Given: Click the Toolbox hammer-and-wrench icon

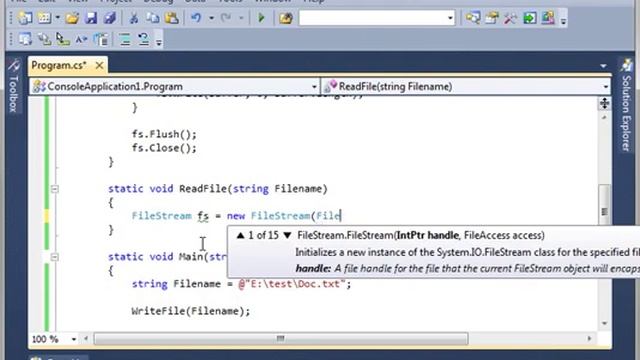Looking at the screenshot, I should coord(510,18).
